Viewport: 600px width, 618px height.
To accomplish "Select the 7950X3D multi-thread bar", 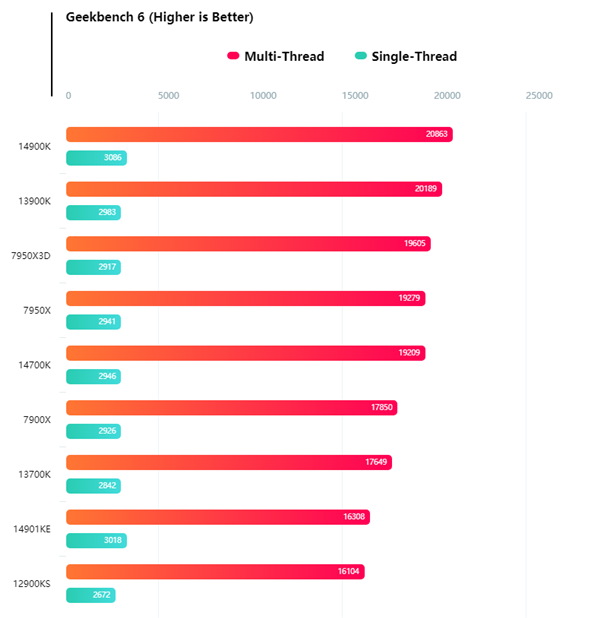I will 248,244.
